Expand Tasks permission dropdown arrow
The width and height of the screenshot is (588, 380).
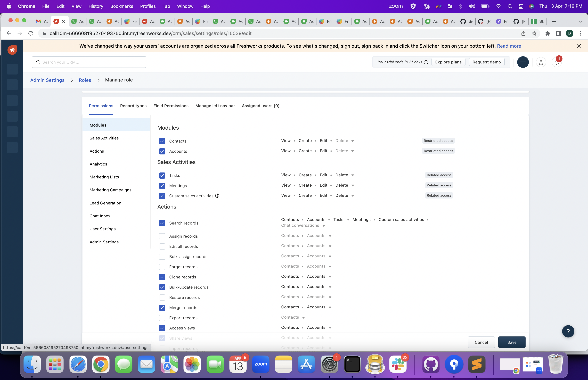353,175
